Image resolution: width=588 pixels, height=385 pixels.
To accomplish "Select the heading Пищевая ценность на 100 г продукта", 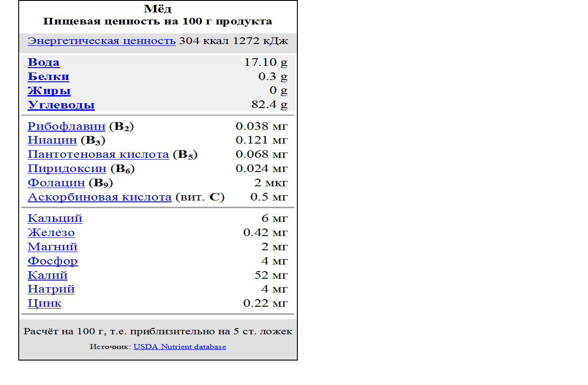I will (x=158, y=21).
